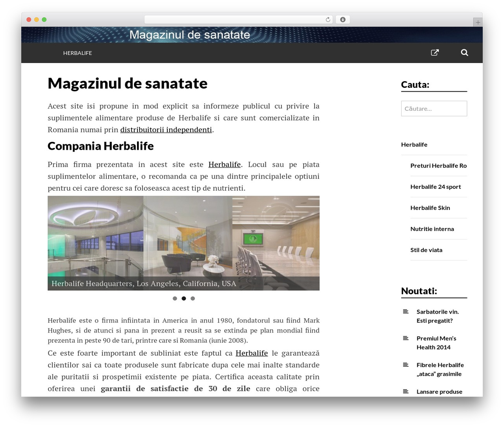This screenshot has width=504, height=427.
Task: Open the HERBALIFE menu item in the navigation bar
Action: click(78, 53)
